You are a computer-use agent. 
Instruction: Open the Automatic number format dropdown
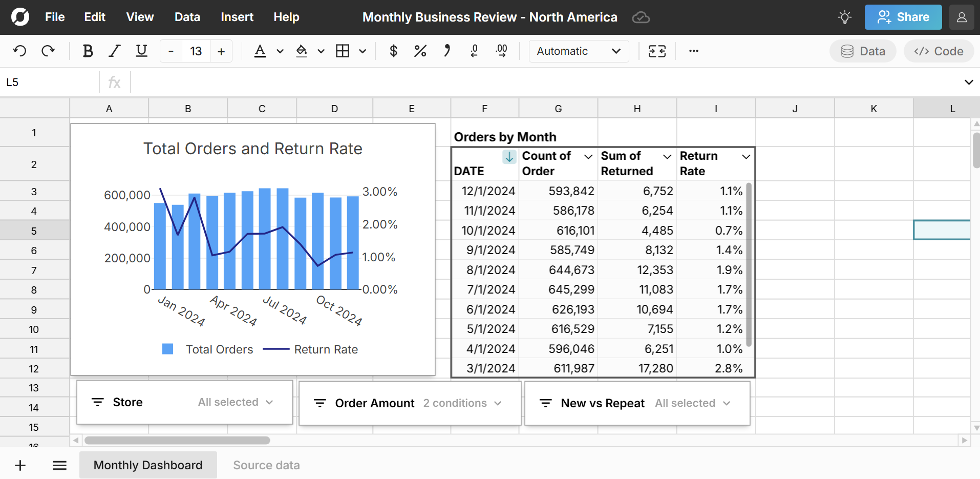pos(578,51)
